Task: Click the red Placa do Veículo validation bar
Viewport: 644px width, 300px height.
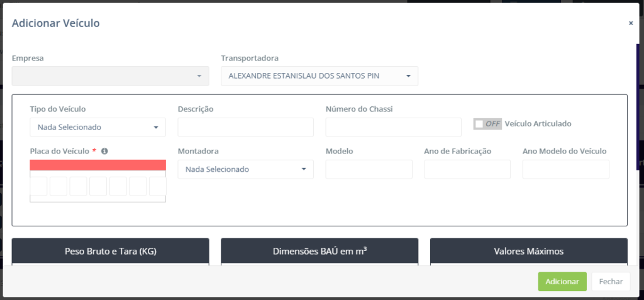Action: [97, 165]
